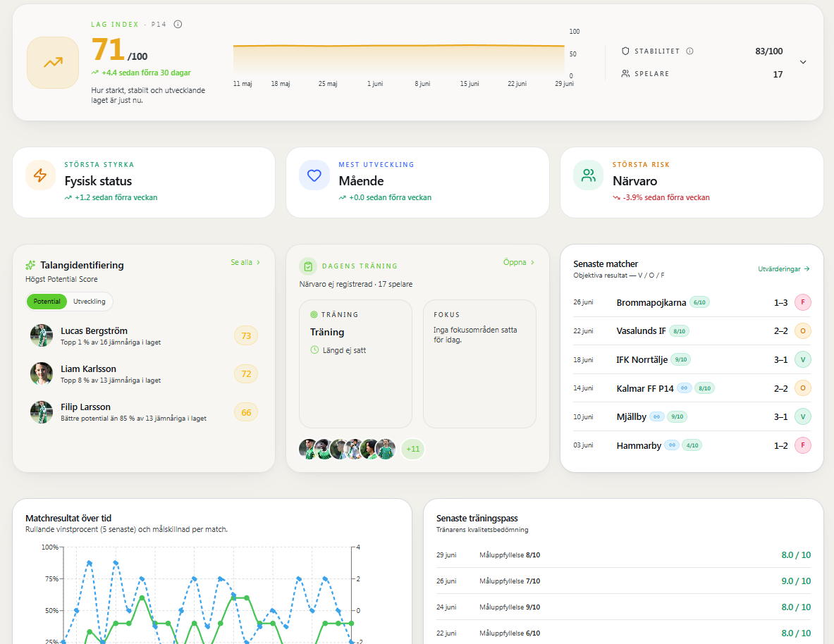Click the sparkle Talangidentifiering icon
Screen dimensions: 834x644
pyautogui.click(x=30, y=265)
